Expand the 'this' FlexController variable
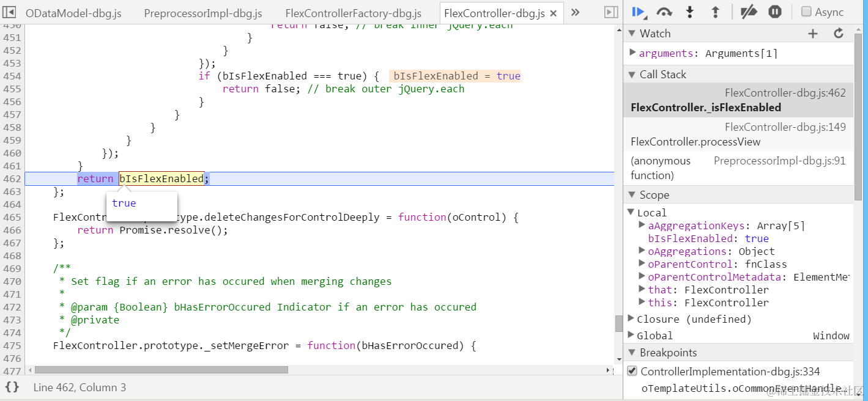The image size is (868, 401). pyautogui.click(x=642, y=303)
